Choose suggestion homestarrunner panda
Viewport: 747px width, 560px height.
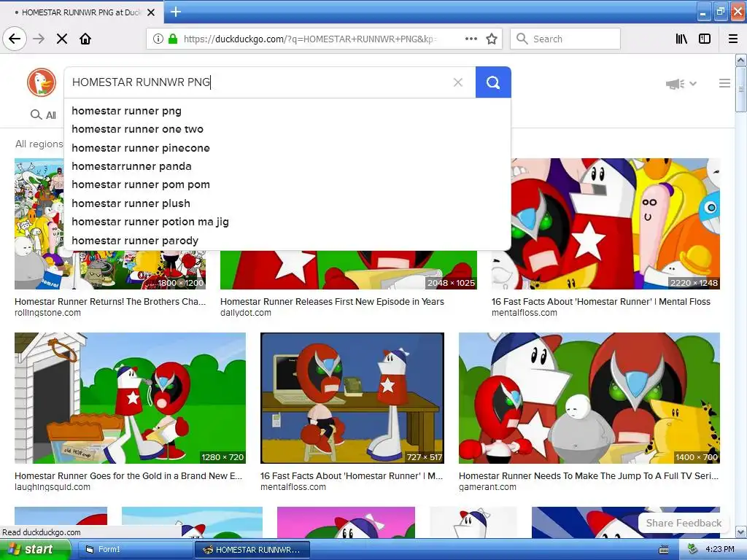point(287,166)
